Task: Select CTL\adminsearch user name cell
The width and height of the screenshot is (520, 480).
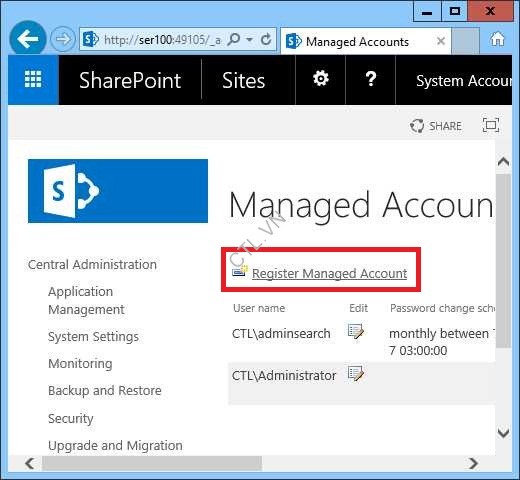Action: point(281,334)
